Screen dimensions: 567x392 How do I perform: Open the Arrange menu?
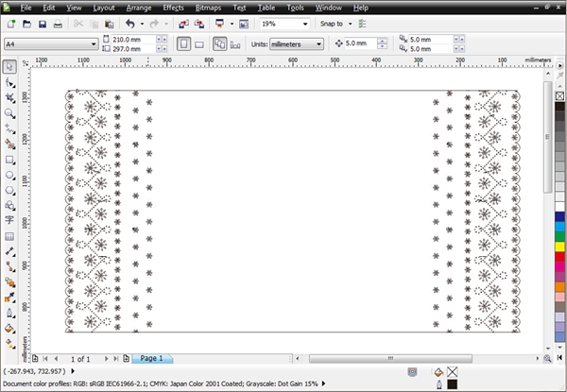coord(139,8)
